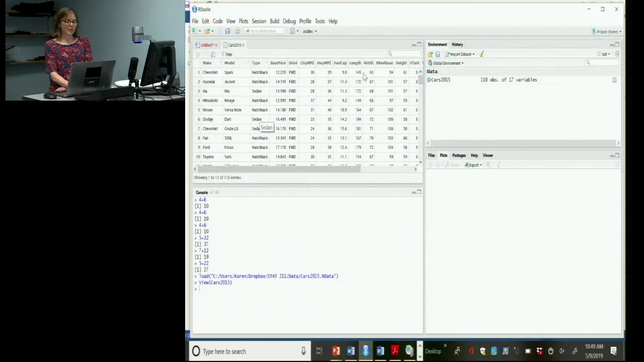Open the Project (None) dropdown
The image size is (644, 362).
607,32
